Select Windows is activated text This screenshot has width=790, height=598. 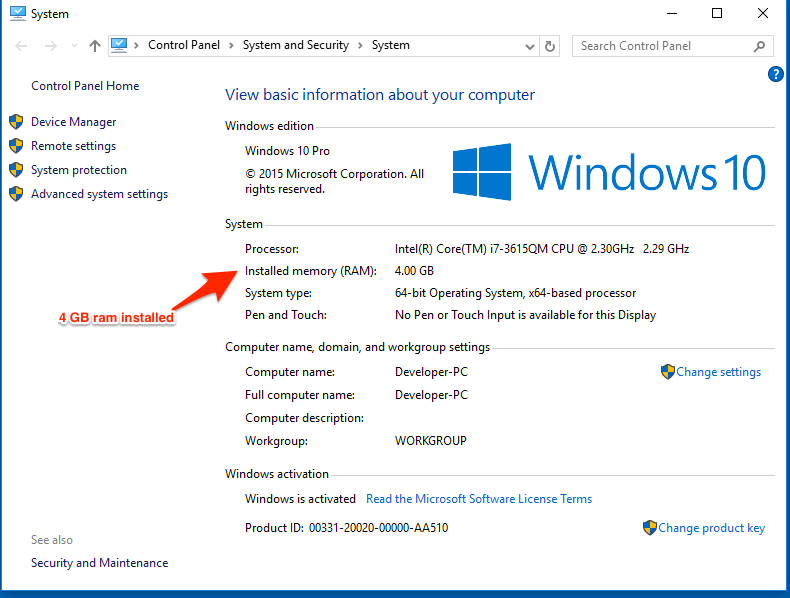click(x=300, y=499)
